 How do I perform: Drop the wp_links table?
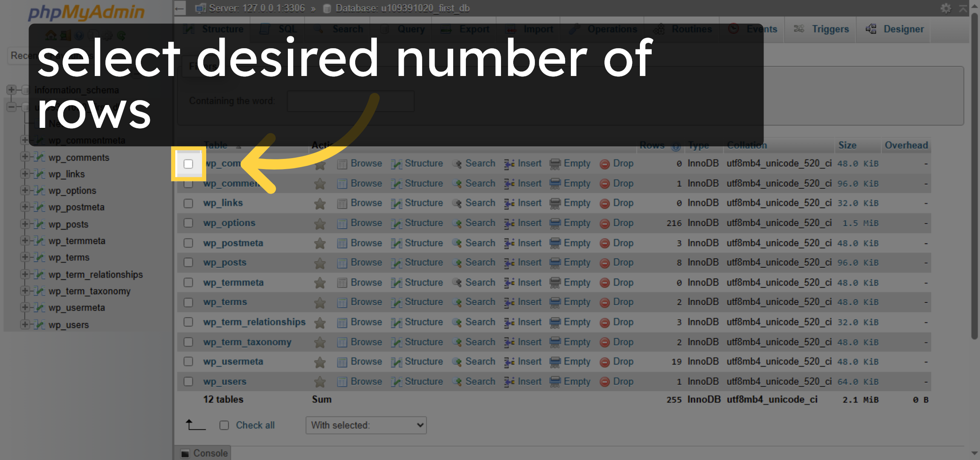623,203
